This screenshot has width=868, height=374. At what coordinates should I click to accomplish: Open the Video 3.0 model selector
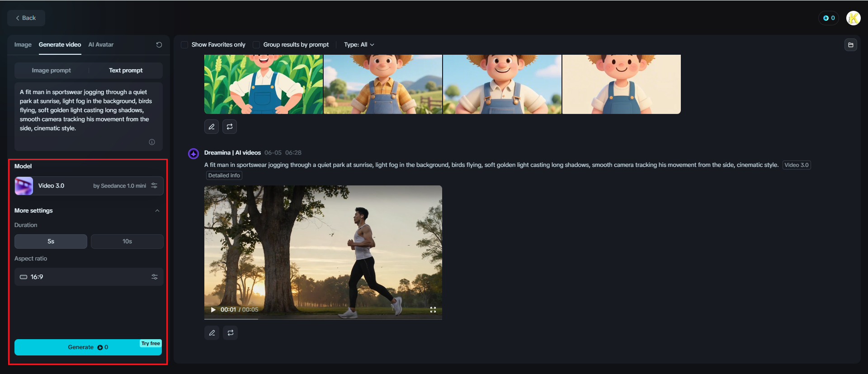(89, 186)
